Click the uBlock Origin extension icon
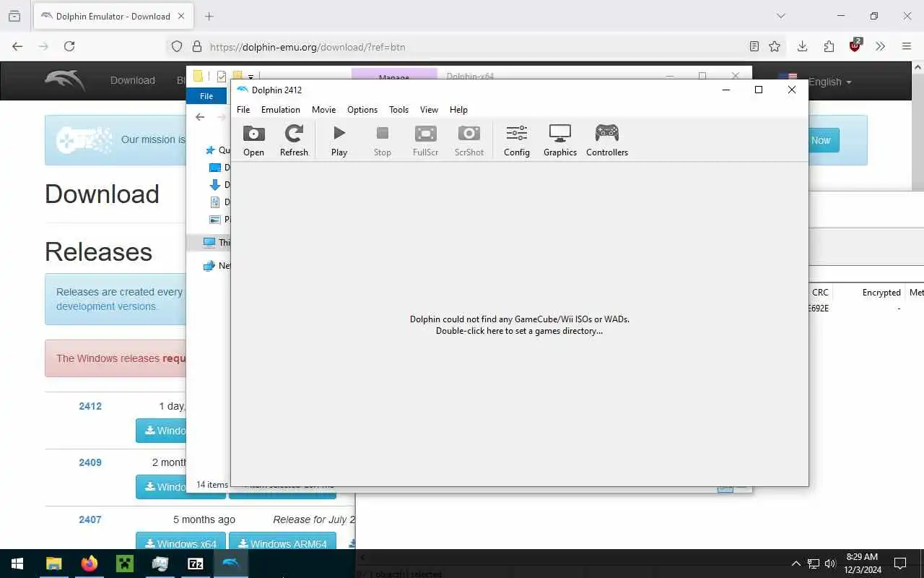 coord(855,45)
